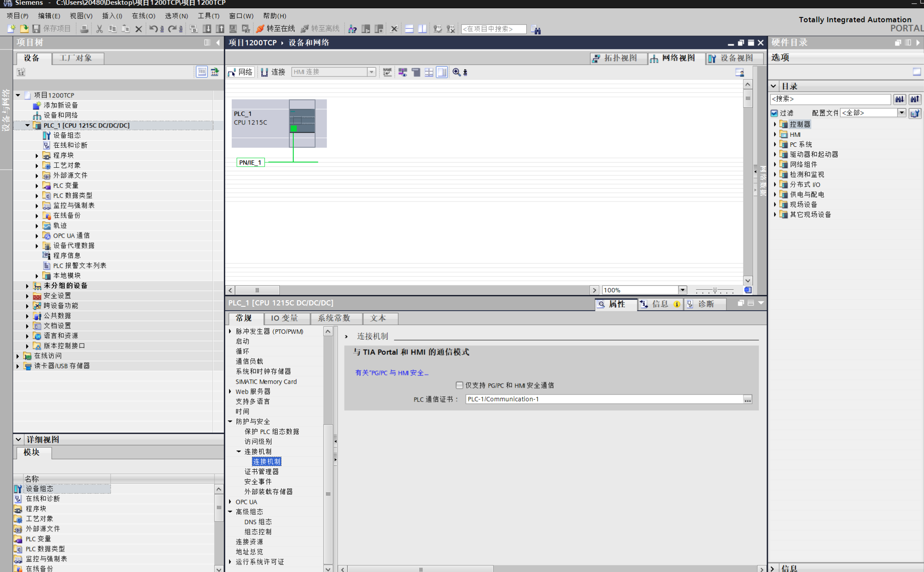Click the undo arrow icon

[153, 29]
